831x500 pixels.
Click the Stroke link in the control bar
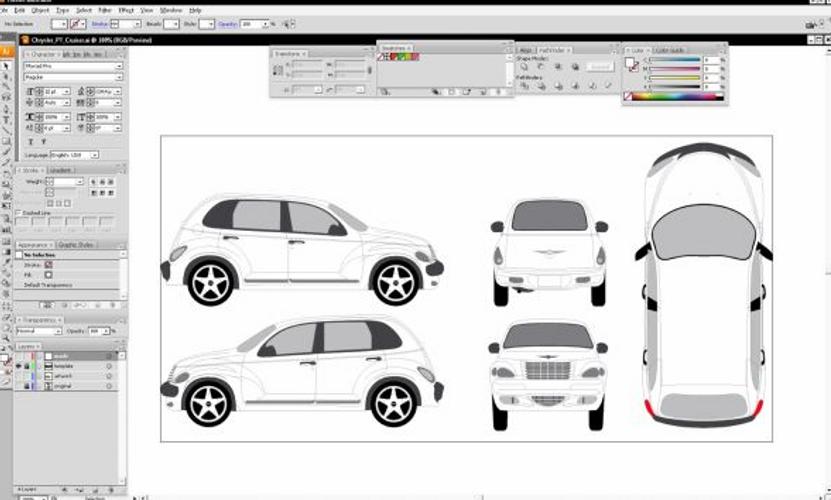pyautogui.click(x=99, y=24)
